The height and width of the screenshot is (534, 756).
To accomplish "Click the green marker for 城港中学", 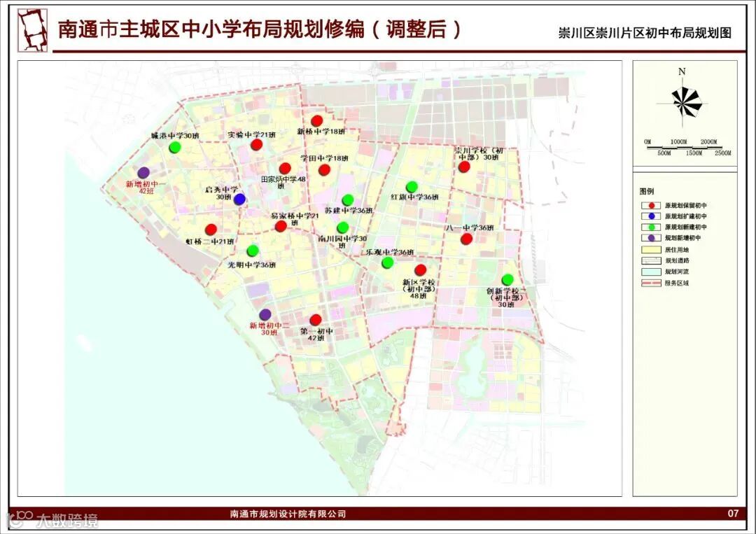I will coord(175,148).
